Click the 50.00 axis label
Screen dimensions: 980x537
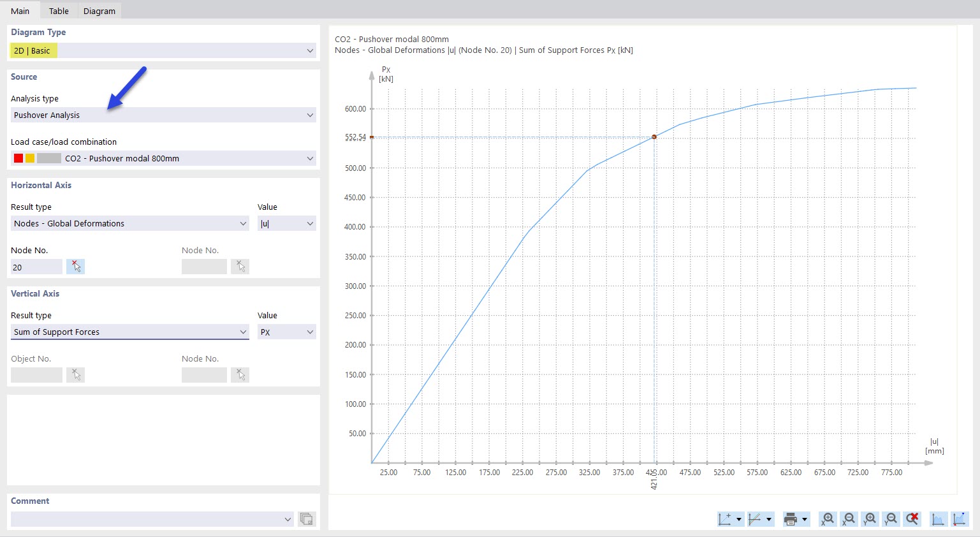click(358, 434)
